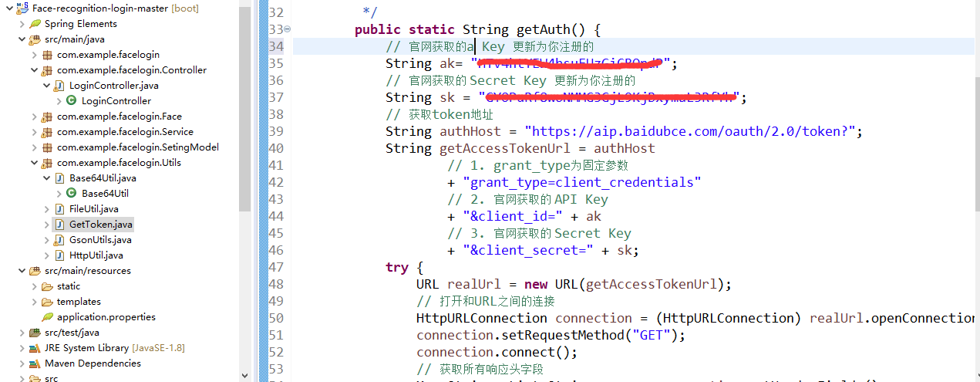Click the "&client_secret=" string literal
The height and width of the screenshot is (382, 980).
(528, 250)
